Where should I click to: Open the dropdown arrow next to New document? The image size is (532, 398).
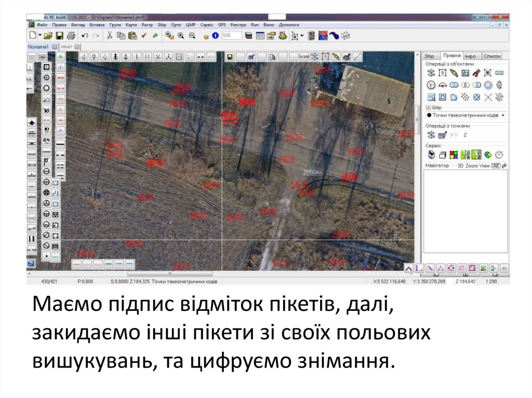[x=39, y=35]
